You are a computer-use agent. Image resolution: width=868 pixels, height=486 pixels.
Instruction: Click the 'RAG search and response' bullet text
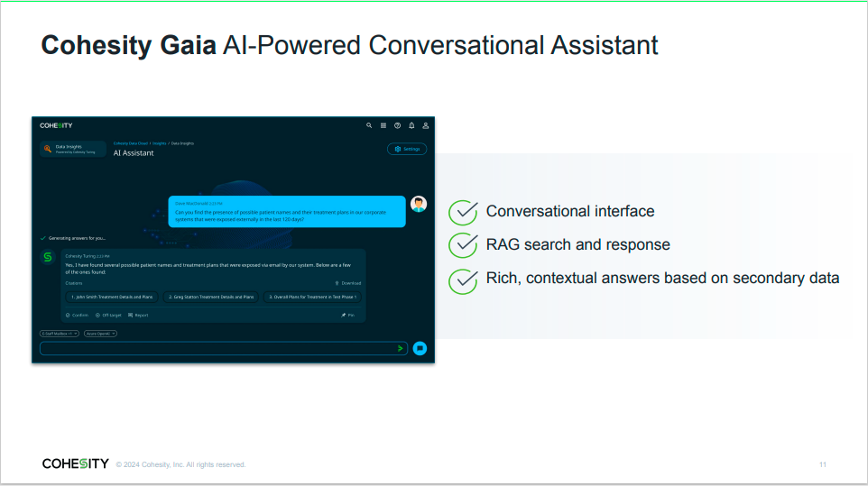pos(578,244)
